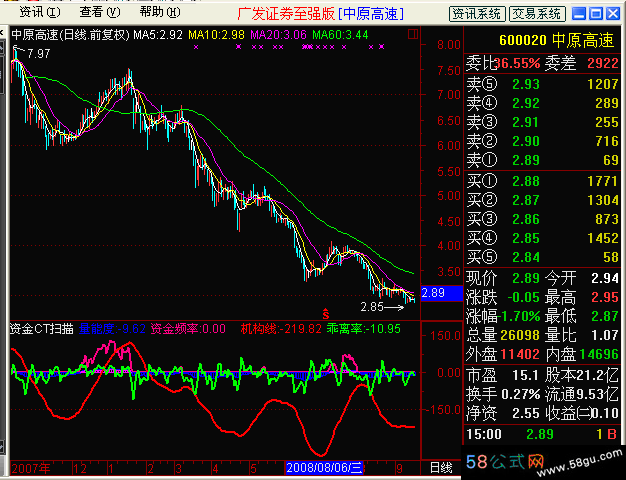The image size is (626, 480).
Task: Minimize the window with the blue minimize icon
Action: click(x=579, y=14)
